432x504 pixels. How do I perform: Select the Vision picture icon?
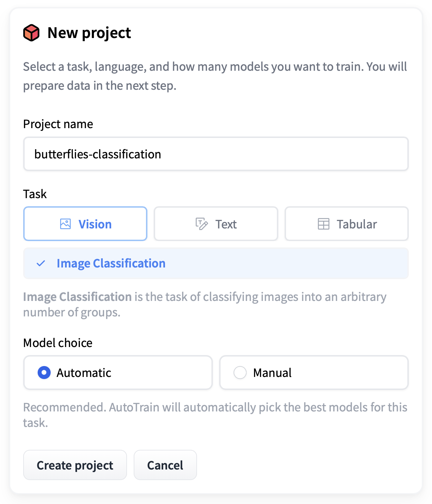pyautogui.click(x=65, y=223)
